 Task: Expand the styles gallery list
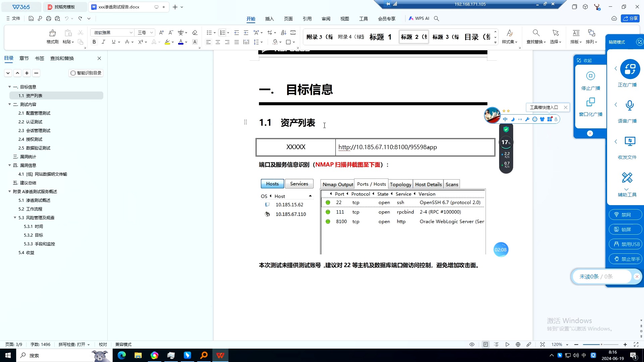(x=495, y=43)
